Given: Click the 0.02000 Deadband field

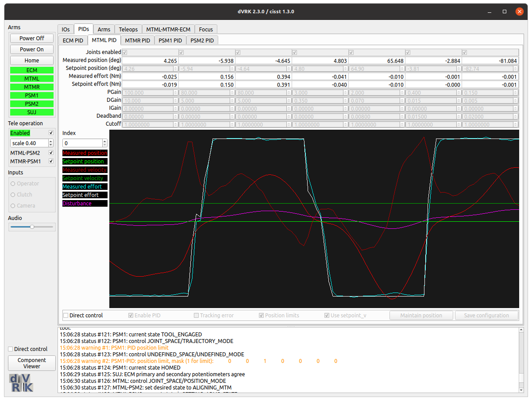Looking at the screenshot, I should tap(490, 116).
